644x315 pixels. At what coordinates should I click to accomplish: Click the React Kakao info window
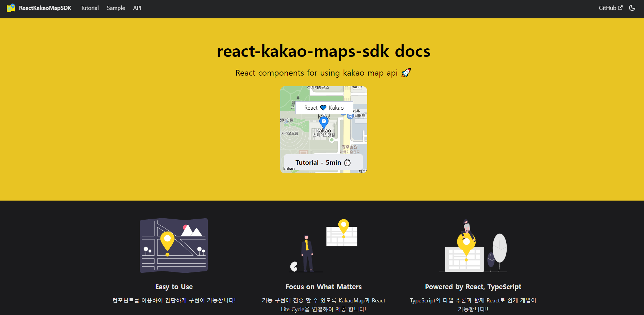pyautogui.click(x=324, y=108)
